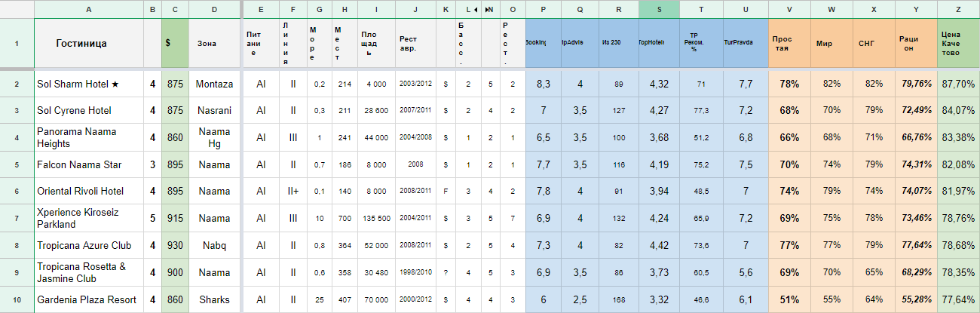980x313 pixels.
Task: Click the 'TopHotels' header cell
Action: click(659, 43)
